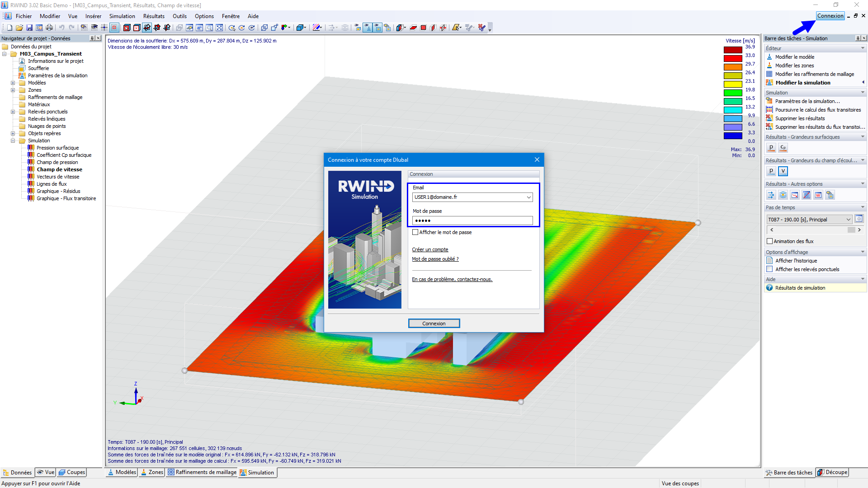Click the residuals graph icon in Autres options
The image size is (868, 488).
(795, 195)
